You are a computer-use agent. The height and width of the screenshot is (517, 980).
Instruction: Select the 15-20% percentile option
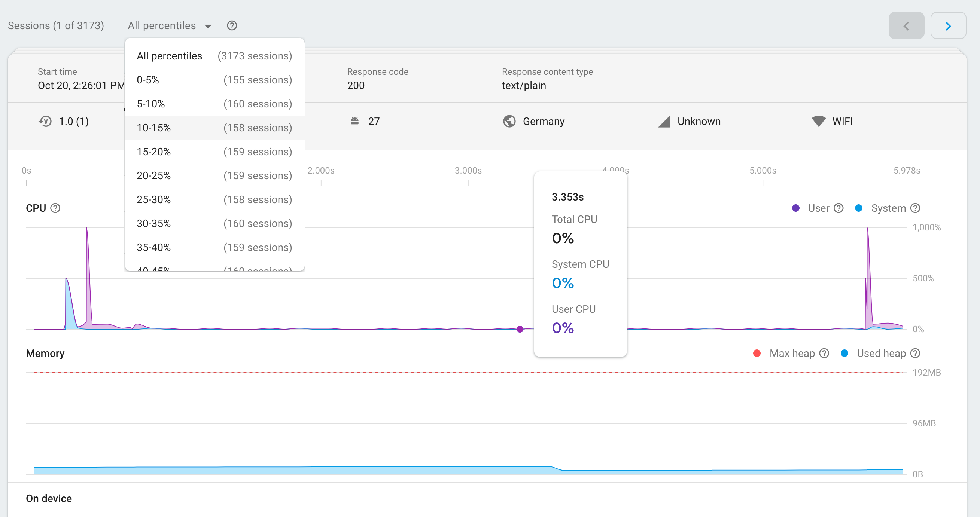coord(214,152)
